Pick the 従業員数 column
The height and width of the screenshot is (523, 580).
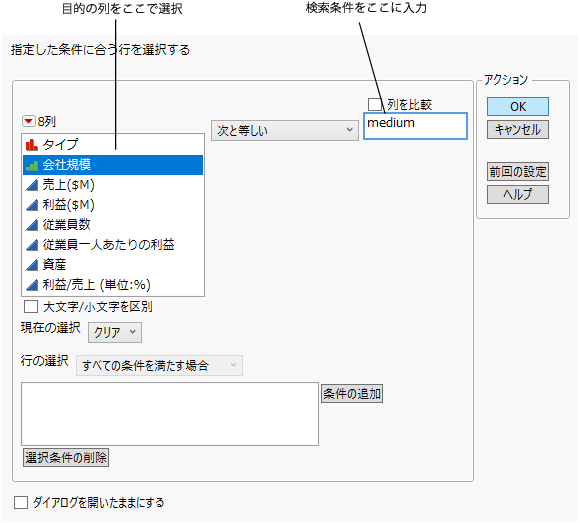113,225
